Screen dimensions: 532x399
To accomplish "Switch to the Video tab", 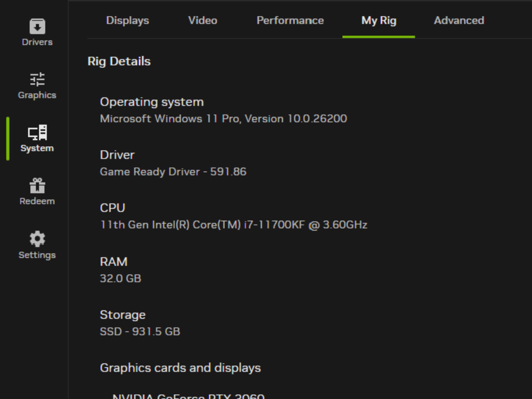I will (203, 21).
